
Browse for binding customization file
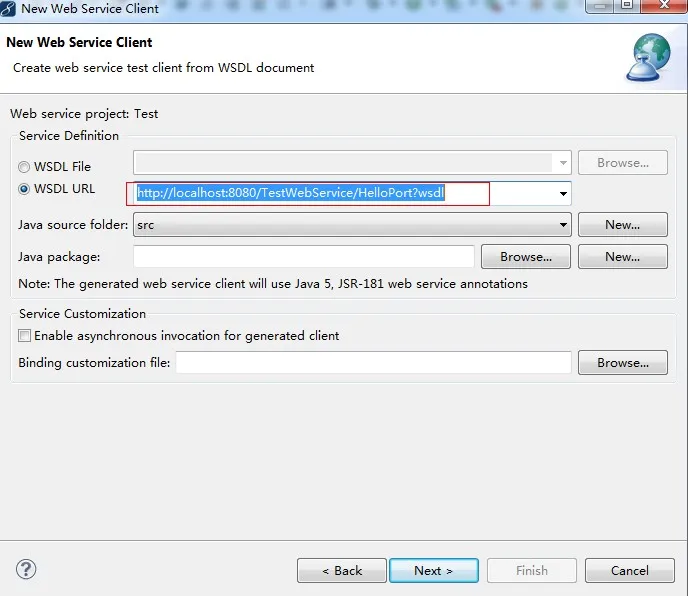(623, 363)
